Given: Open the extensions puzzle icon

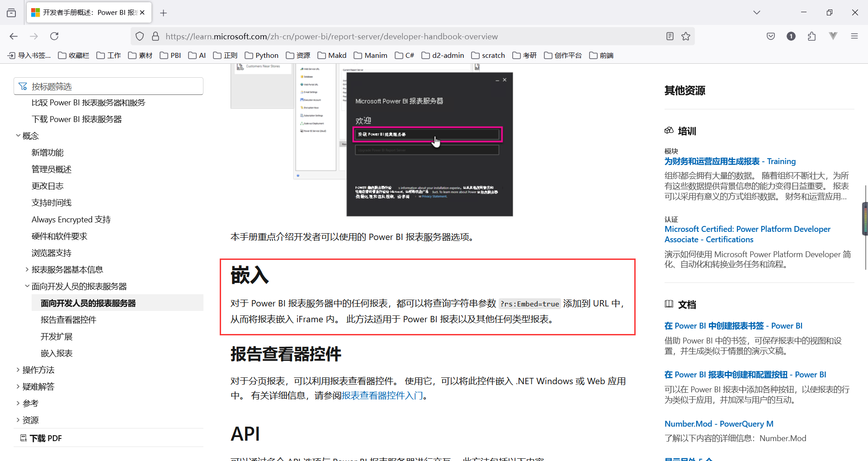Looking at the screenshot, I should click(812, 36).
